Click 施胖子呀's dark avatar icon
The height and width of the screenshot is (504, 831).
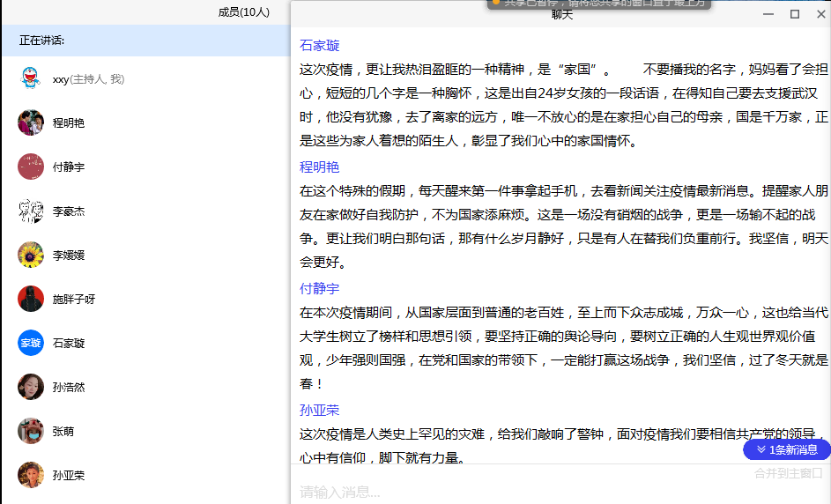[x=31, y=299]
